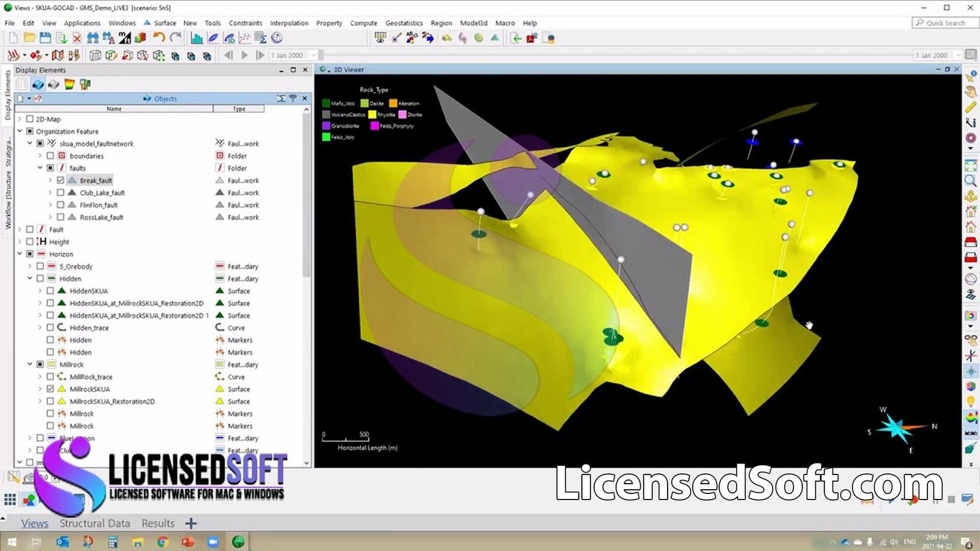This screenshot has width=980, height=551.
Task: Collapse the Horizon tree node
Action: 20,253
